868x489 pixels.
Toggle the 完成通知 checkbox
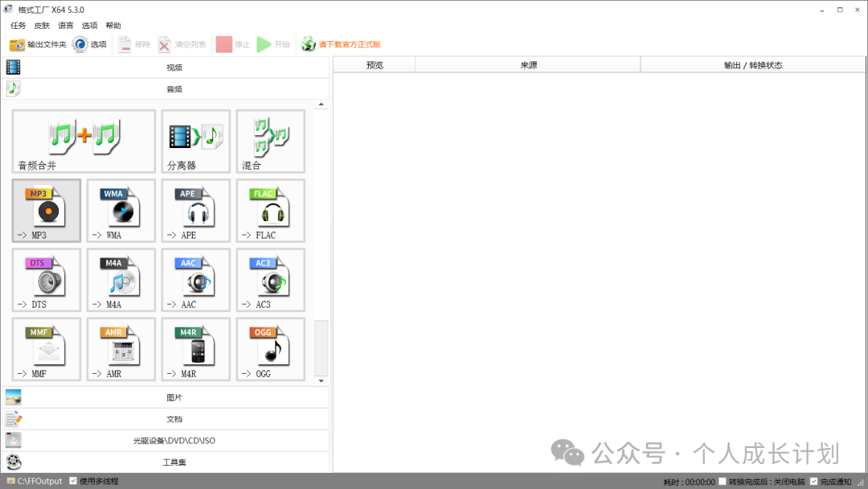click(x=813, y=481)
